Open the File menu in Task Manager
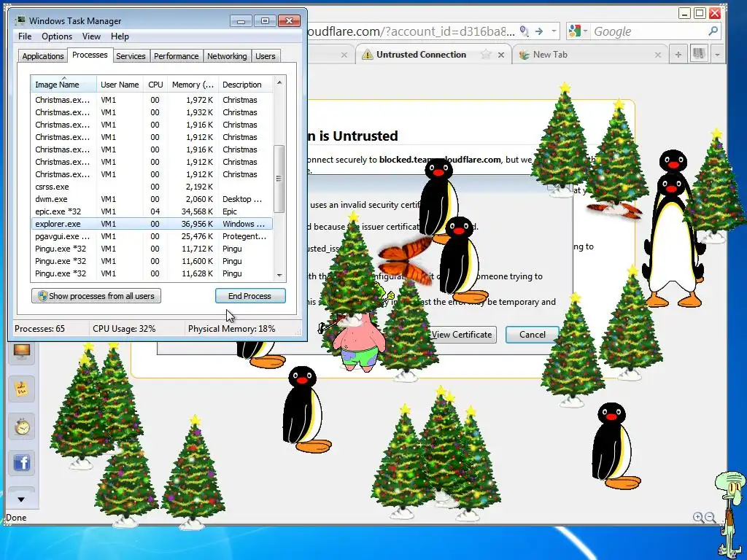Screen dimensions: 747x560 (x=25, y=36)
